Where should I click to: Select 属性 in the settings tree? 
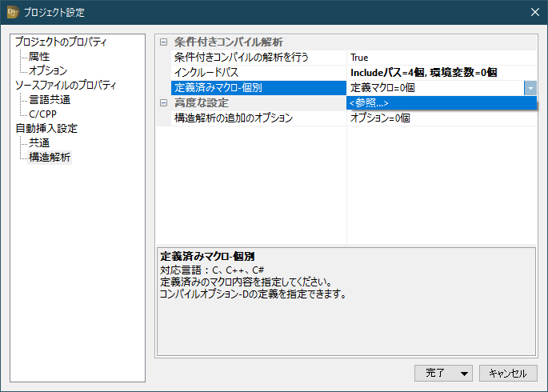[x=39, y=57]
